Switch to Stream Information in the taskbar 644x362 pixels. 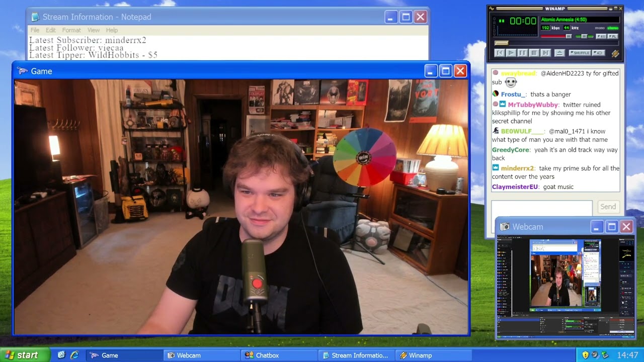pos(356,355)
